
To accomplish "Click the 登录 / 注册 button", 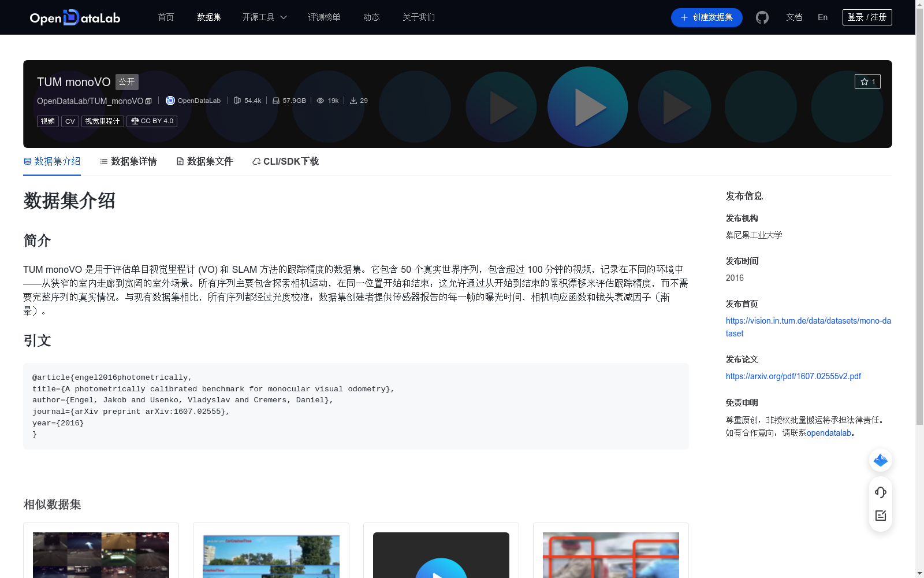I will (x=867, y=17).
